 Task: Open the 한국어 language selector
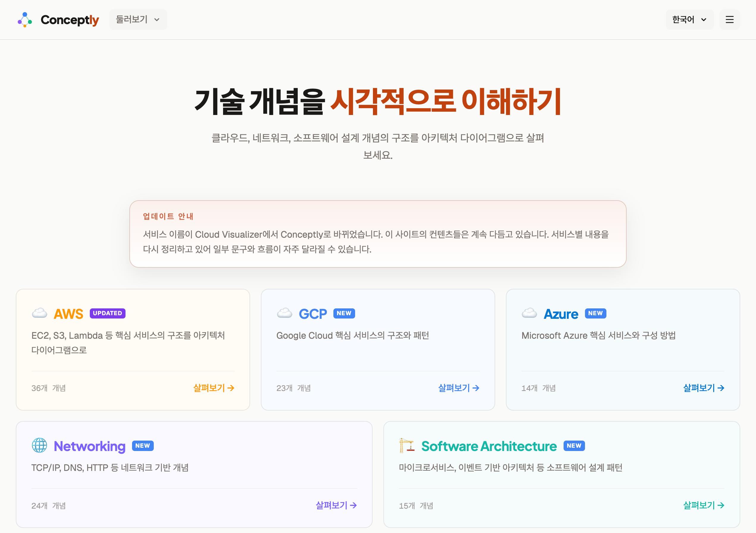[x=689, y=20]
